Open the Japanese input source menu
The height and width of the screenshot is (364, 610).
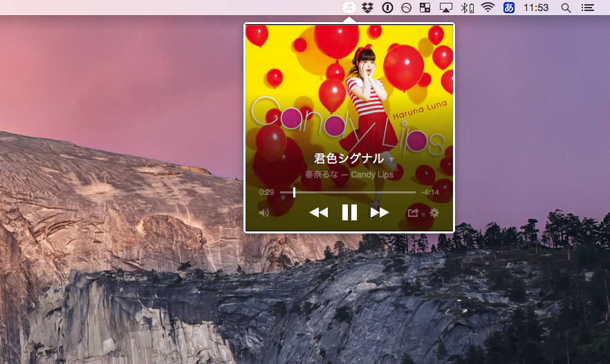pos(509,8)
